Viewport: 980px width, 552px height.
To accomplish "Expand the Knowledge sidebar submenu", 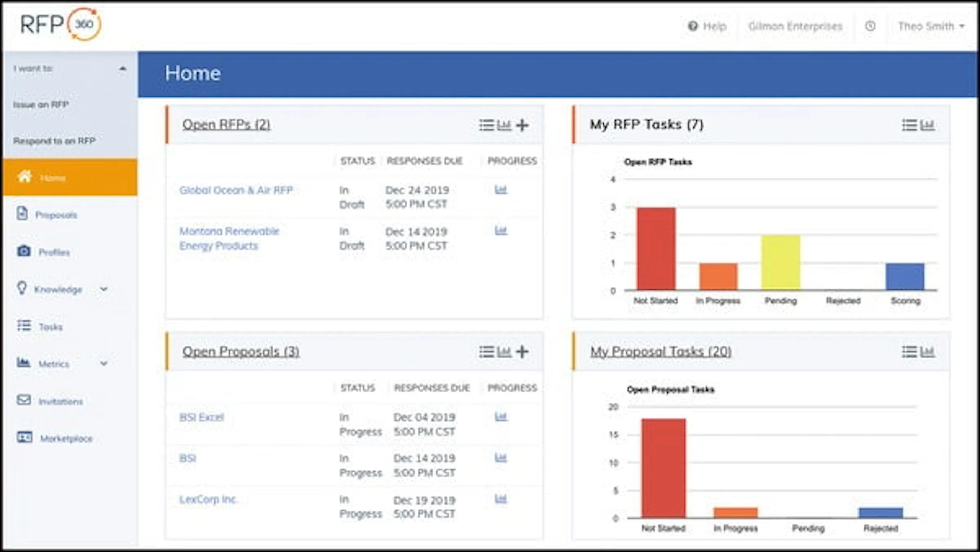I will (103, 289).
